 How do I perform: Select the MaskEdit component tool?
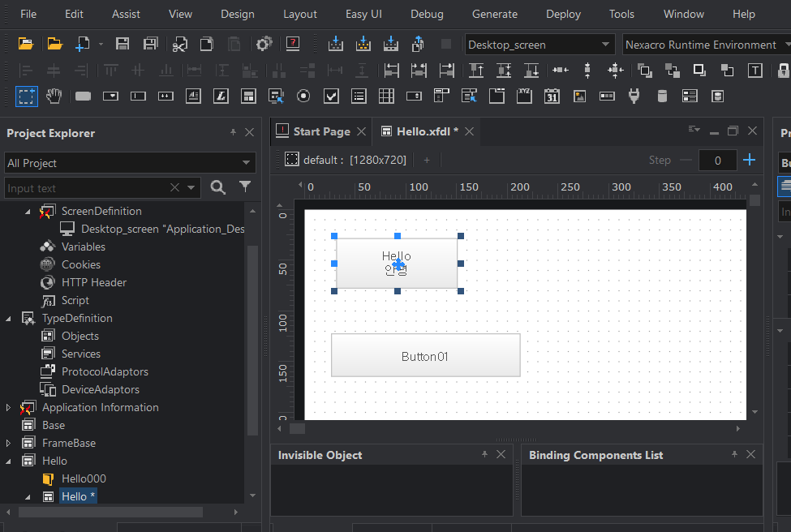166,96
